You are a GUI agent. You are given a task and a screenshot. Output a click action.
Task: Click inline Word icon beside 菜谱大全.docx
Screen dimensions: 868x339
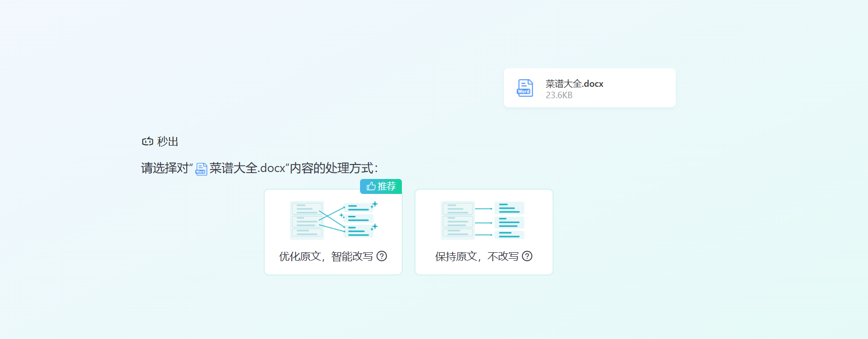(201, 169)
